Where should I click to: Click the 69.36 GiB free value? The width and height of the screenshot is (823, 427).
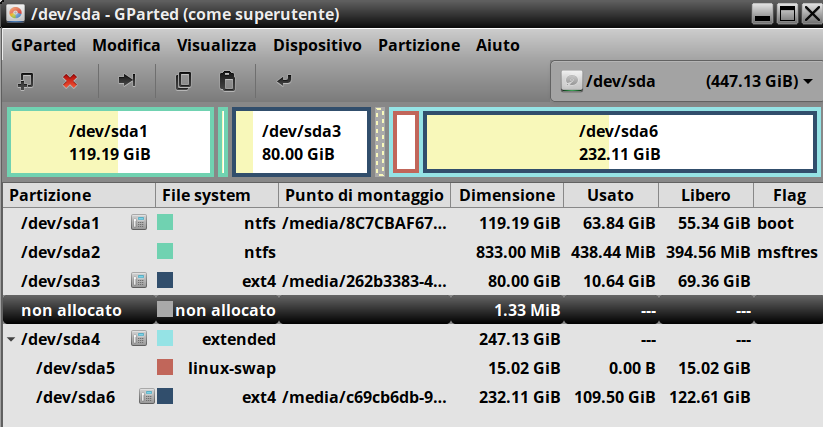(x=714, y=282)
